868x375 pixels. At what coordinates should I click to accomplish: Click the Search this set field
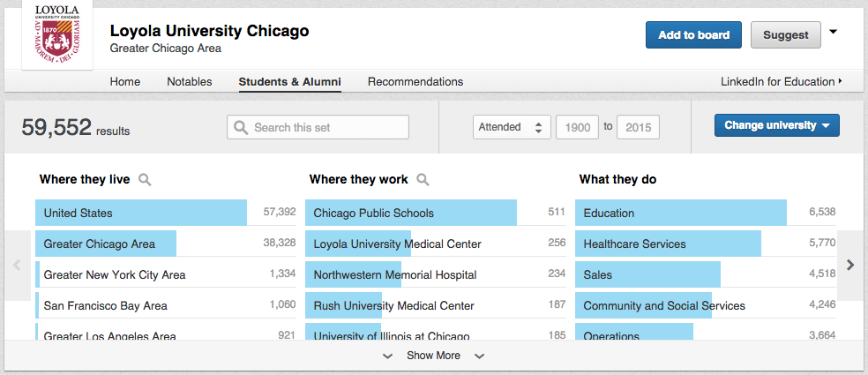[318, 128]
